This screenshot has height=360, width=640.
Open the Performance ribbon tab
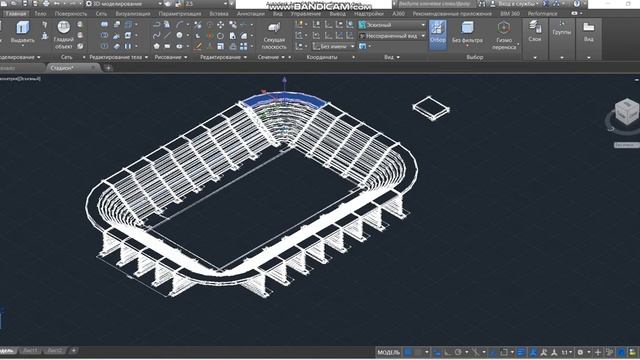[542, 13]
